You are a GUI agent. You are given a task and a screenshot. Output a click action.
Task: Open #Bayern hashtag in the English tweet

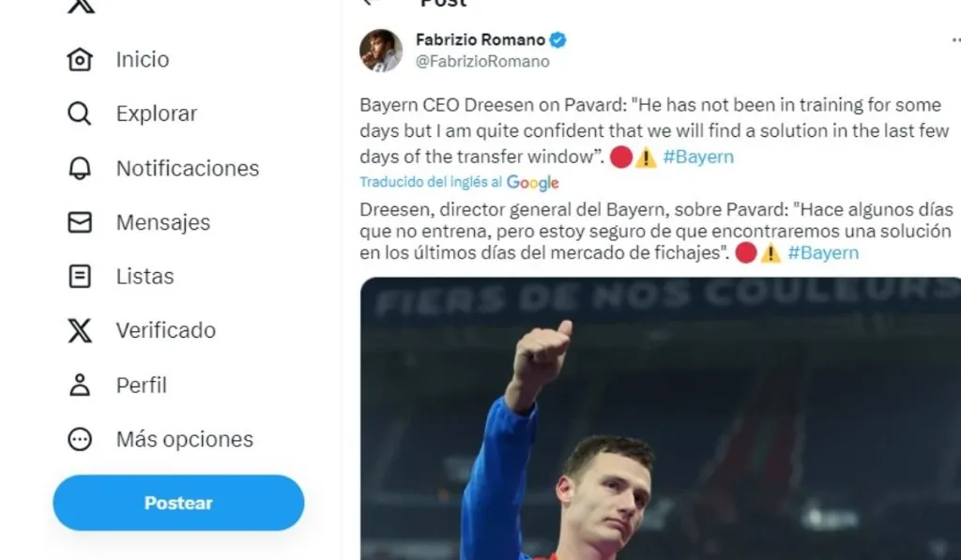(x=698, y=157)
